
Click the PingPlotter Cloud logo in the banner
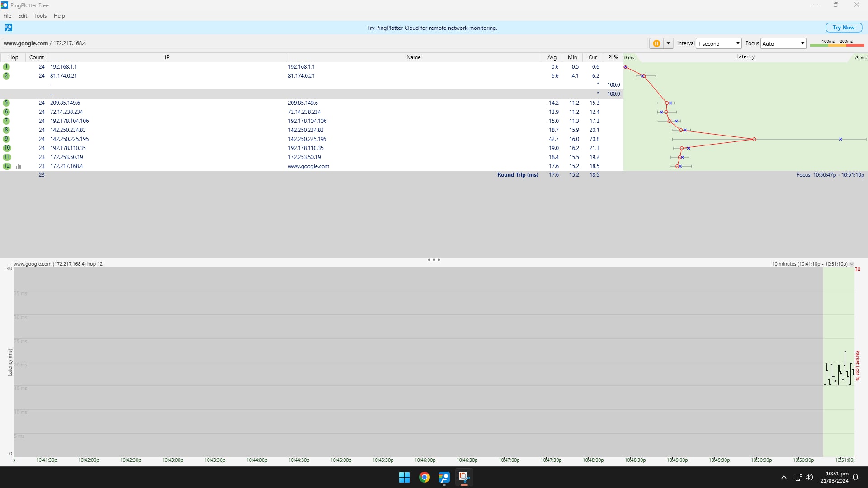click(9, 28)
